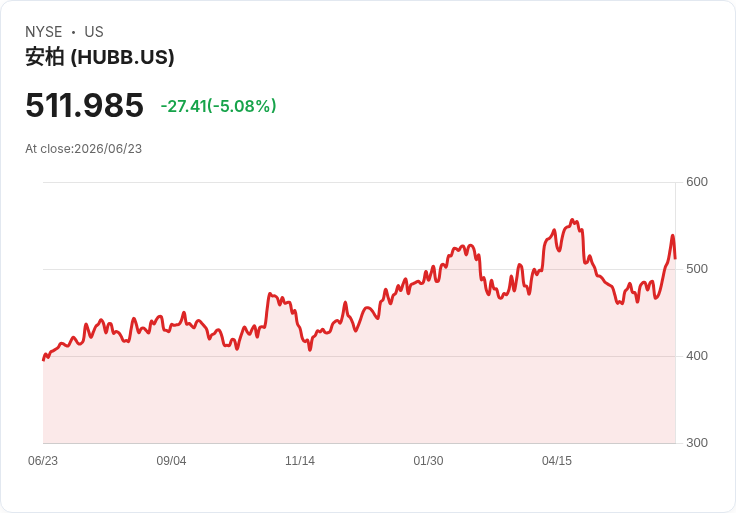Image resolution: width=736 pixels, height=513 pixels.
Task: Click the -27.41(-5.08%) price change
Action: (218, 106)
